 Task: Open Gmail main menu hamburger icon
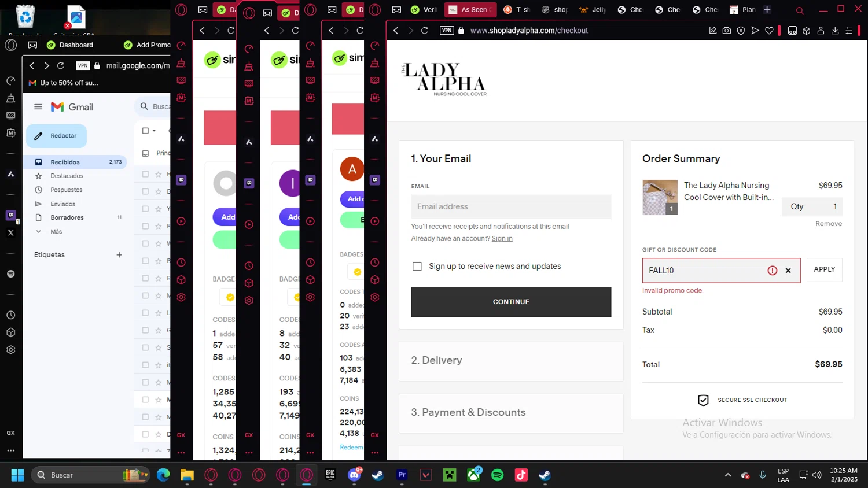38,107
